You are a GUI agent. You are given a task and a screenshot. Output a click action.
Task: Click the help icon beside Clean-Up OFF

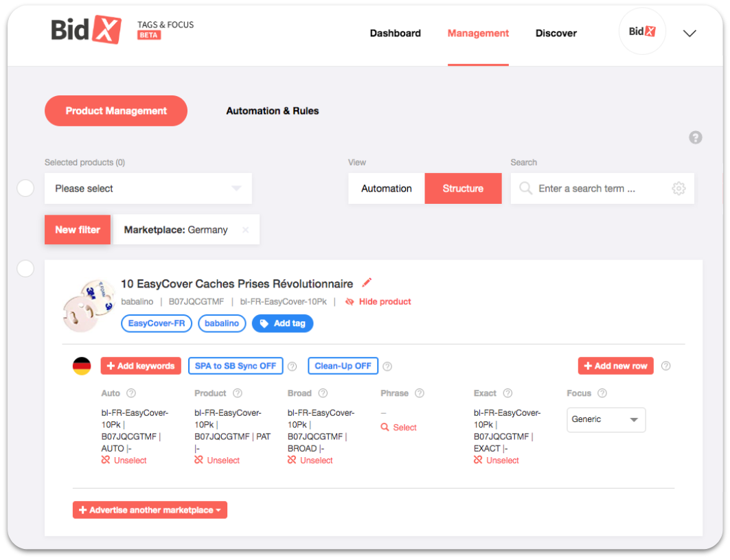point(387,366)
